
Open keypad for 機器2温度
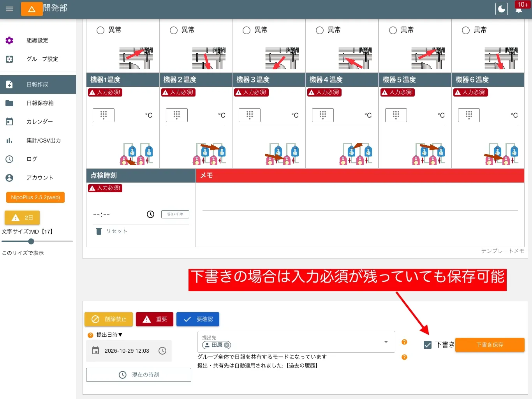click(x=177, y=115)
